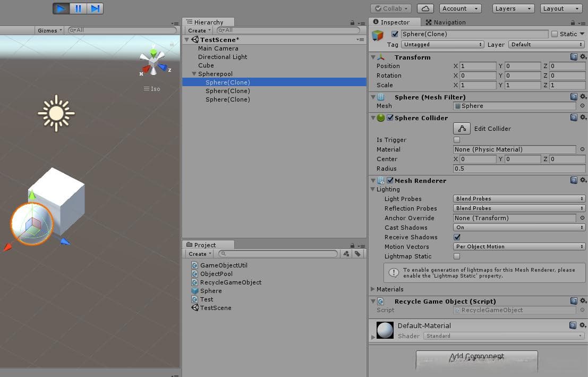
Task: Select Main Camera in Hierarchy
Action: click(218, 48)
